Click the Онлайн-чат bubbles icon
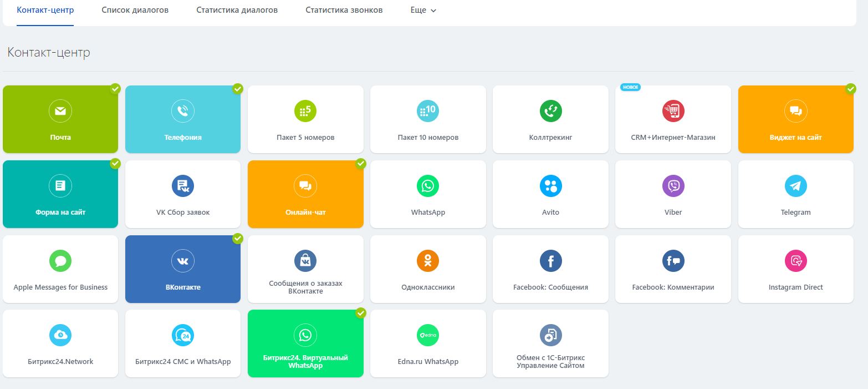Screen dimensions: 868x389 (x=305, y=186)
